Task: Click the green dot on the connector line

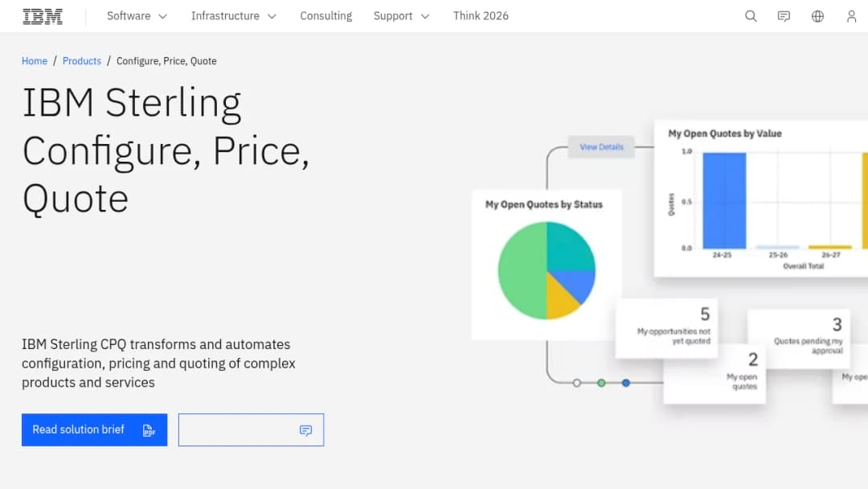Action: click(x=601, y=383)
